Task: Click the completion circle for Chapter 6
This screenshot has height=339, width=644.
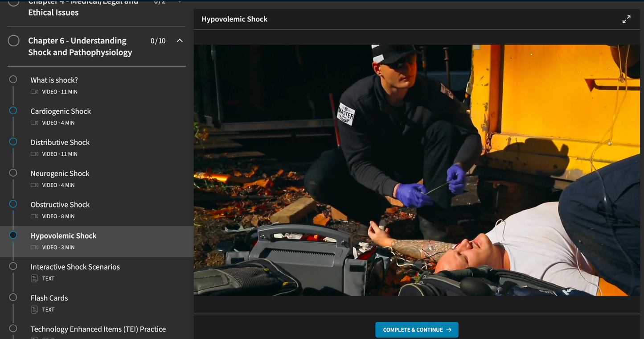Action: pyautogui.click(x=13, y=40)
